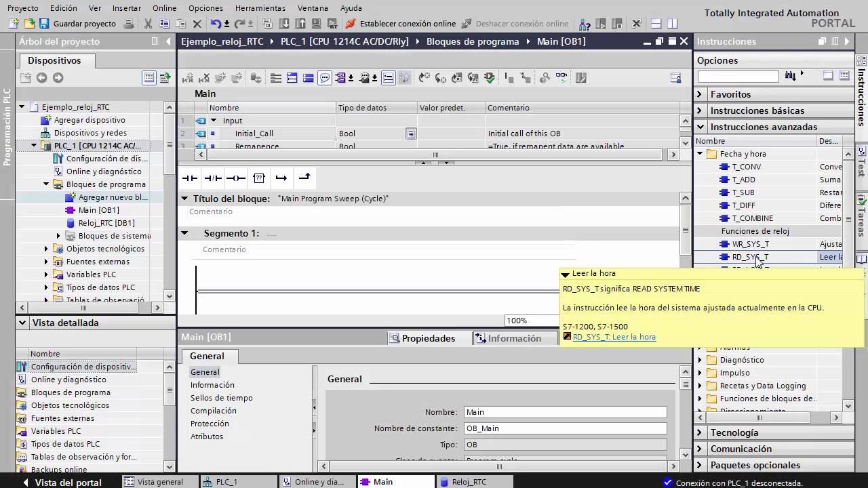
Task: Click the undo arrow icon
Action: (x=215, y=24)
